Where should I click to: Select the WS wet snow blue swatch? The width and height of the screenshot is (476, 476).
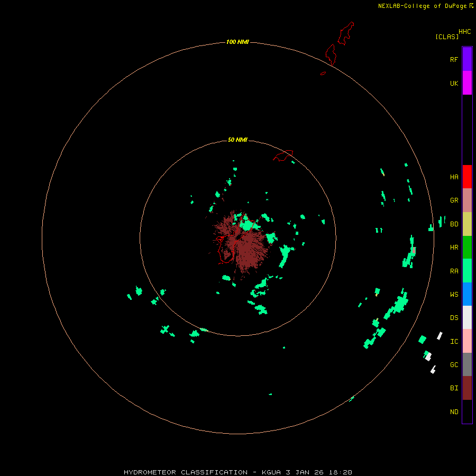pos(467,294)
